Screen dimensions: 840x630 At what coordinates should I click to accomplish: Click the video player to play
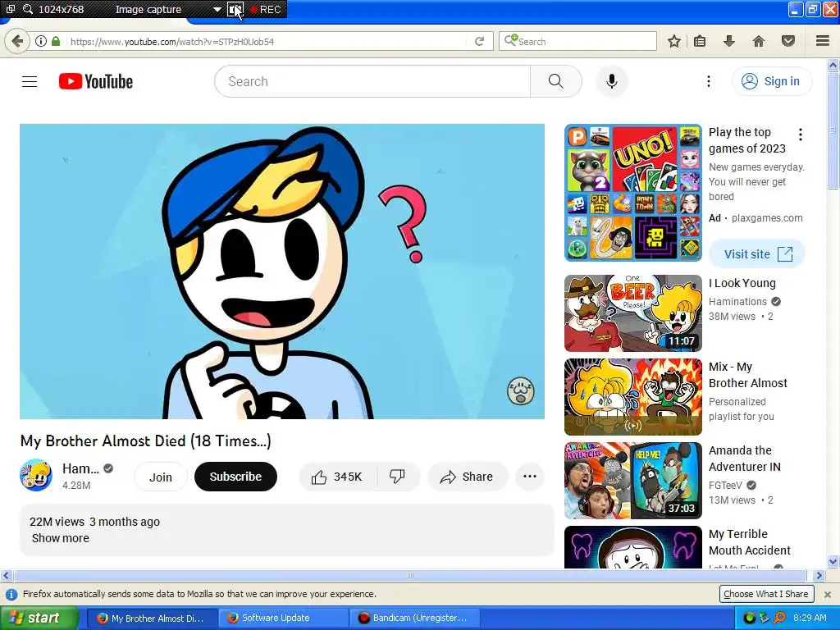[282, 272]
